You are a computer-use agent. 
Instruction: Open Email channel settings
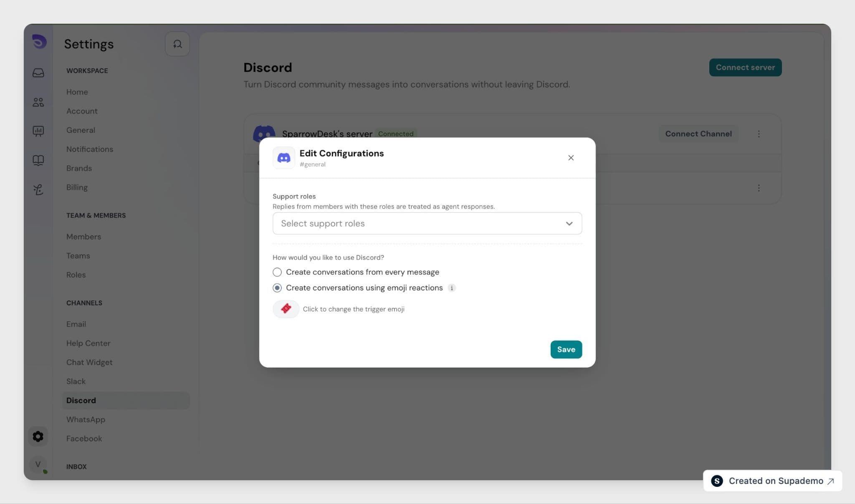76,324
